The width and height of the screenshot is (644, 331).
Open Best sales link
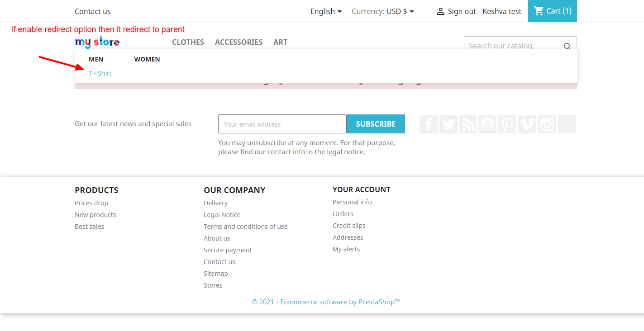point(89,227)
